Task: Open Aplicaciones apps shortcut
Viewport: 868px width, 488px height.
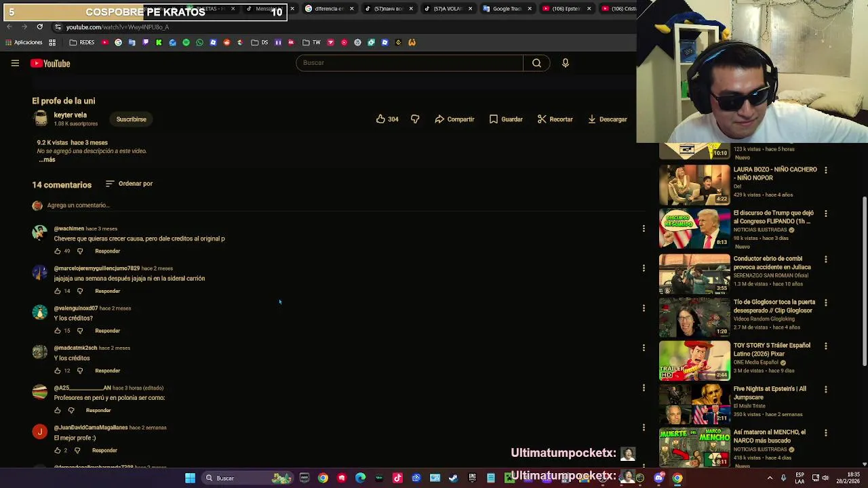Action: (23, 43)
